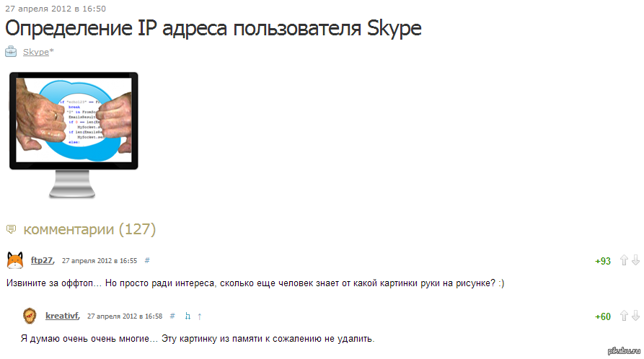Image resolution: width=644 pixels, height=359 pixels.
Task: Click the comments (127) heading
Action: [89, 229]
